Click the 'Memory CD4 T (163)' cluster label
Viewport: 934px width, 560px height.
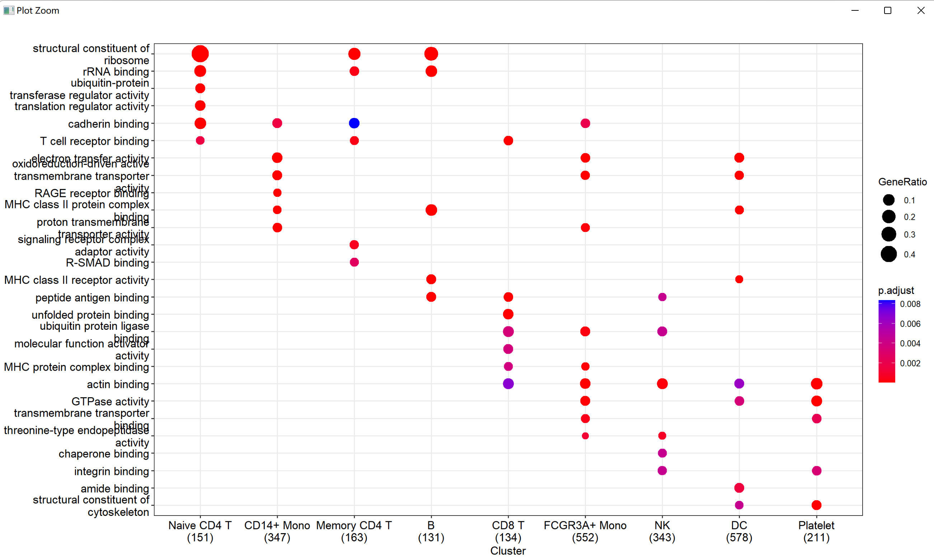[x=354, y=531]
